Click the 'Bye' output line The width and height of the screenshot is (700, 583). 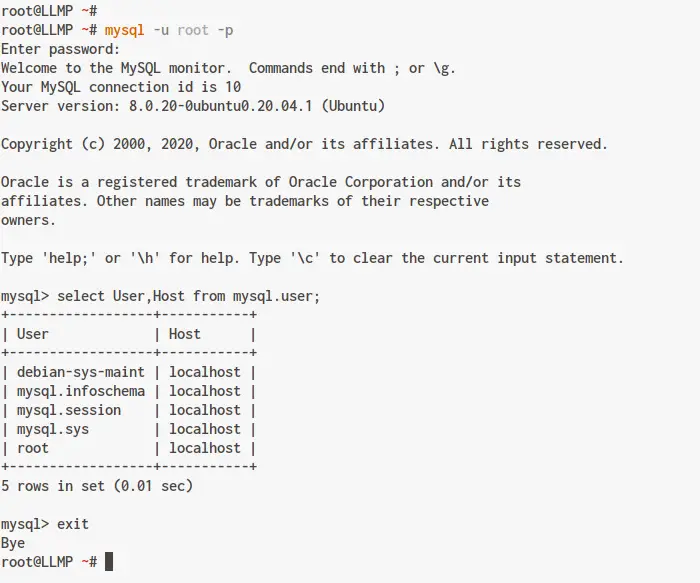[13, 543]
